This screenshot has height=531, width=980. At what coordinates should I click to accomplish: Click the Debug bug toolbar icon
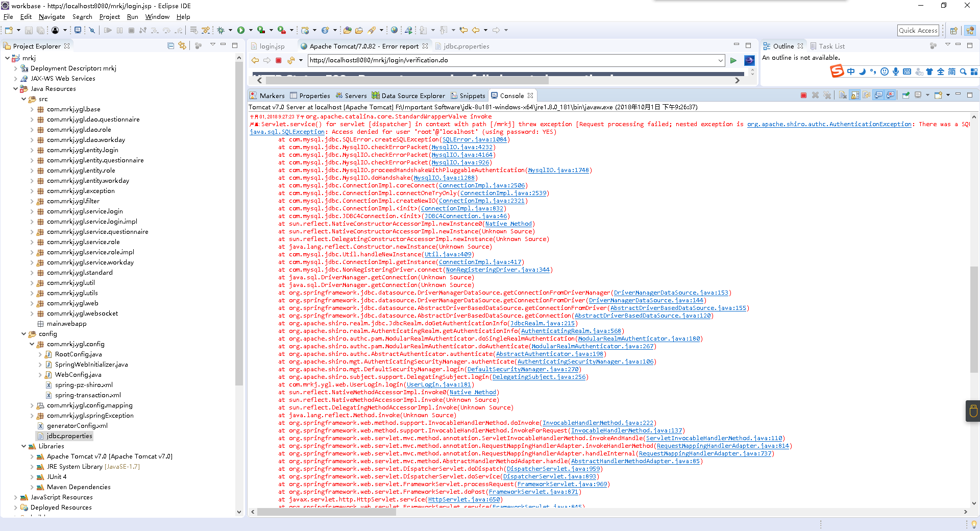[x=221, y=31]
